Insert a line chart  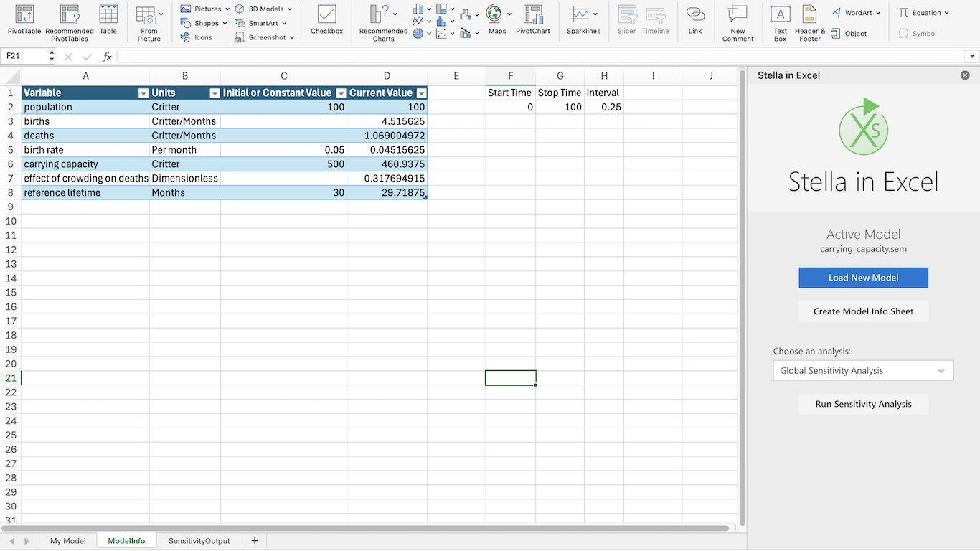tap(418, 22)
